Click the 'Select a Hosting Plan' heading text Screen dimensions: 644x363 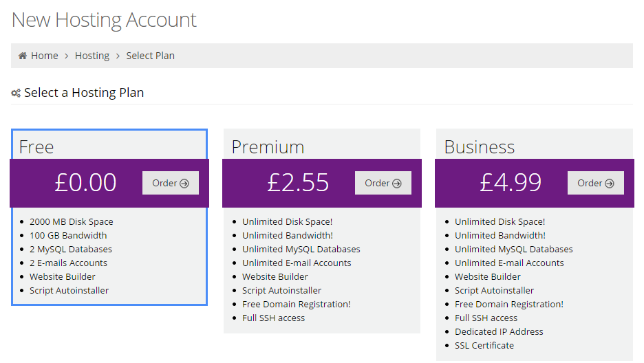click(x=84, y=93)
